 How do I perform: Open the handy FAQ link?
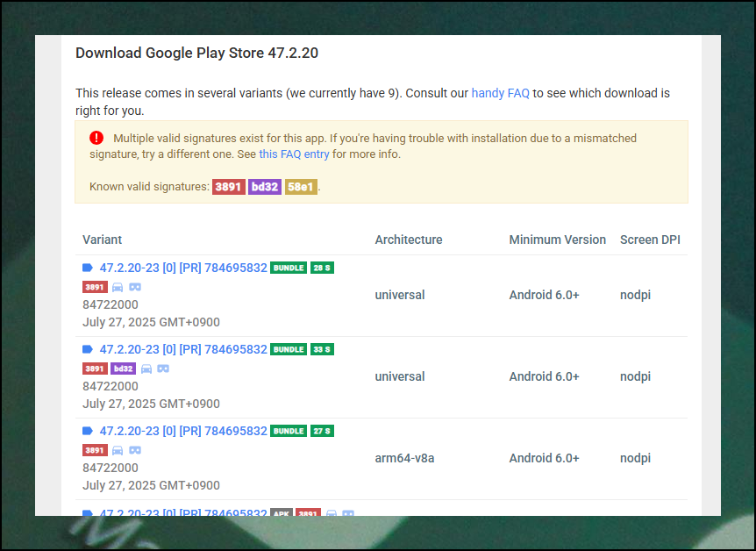pos(500,93)
